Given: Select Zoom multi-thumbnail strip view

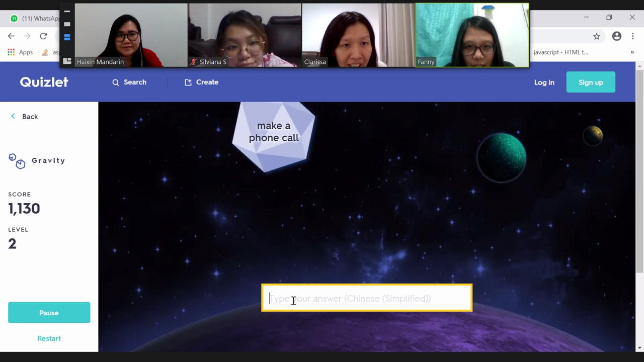Looking at the screenshot, I should click(x=67, y=37).
